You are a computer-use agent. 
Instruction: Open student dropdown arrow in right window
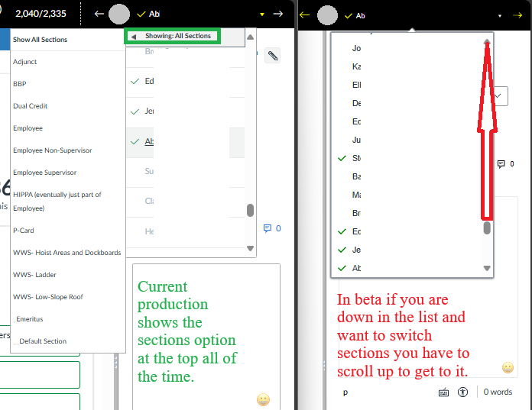tap(500, 16)
